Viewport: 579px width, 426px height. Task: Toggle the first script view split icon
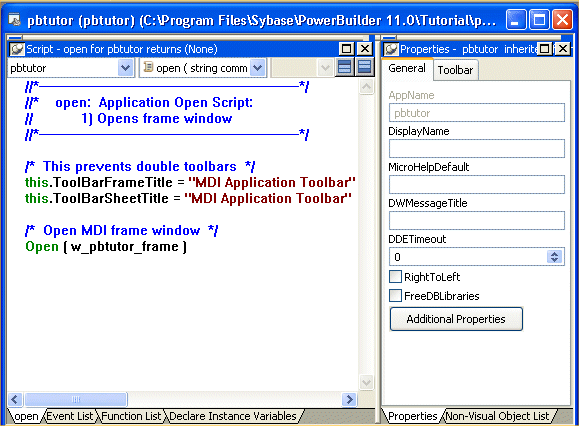(x=345, y=67)
